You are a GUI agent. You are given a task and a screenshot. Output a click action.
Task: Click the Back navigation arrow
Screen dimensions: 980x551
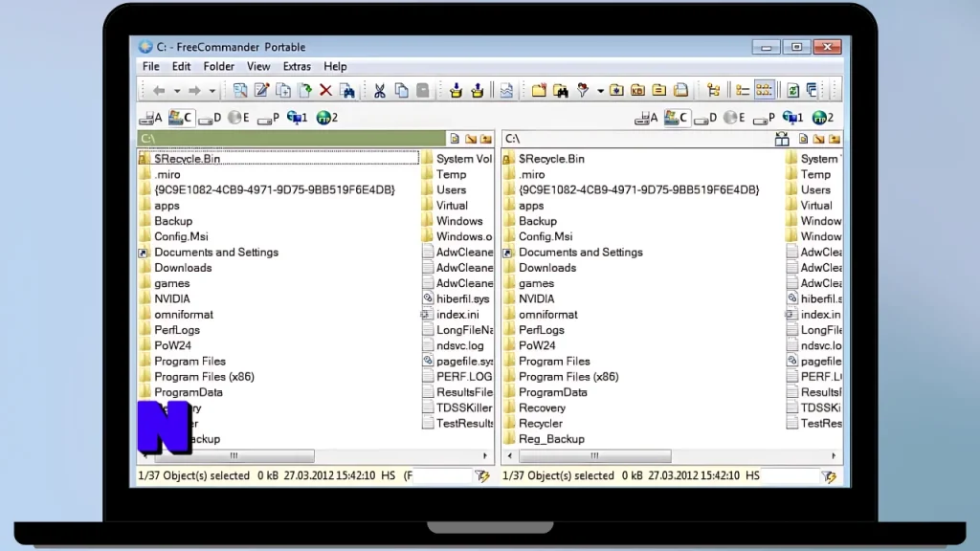pos(159,91)
